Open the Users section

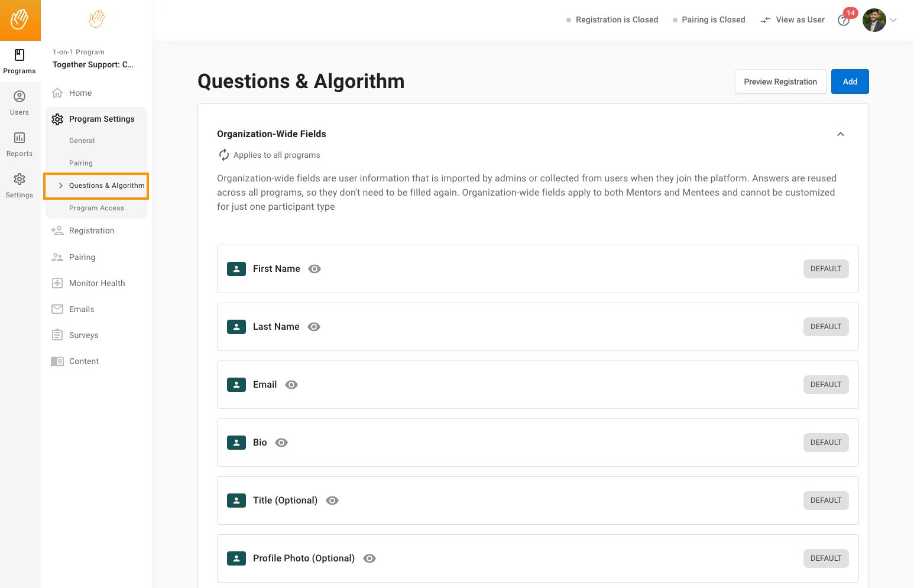click(20, 103)
